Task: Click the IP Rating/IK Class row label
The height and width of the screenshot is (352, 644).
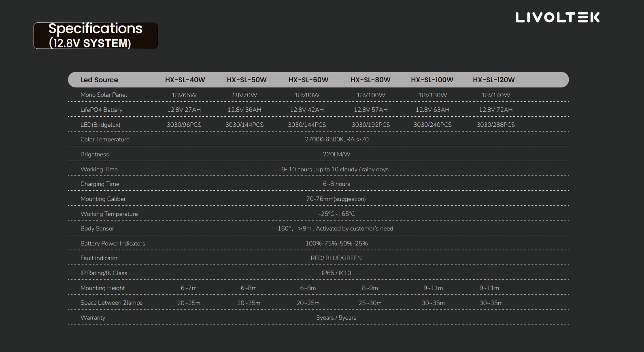Action: (104, 273)
